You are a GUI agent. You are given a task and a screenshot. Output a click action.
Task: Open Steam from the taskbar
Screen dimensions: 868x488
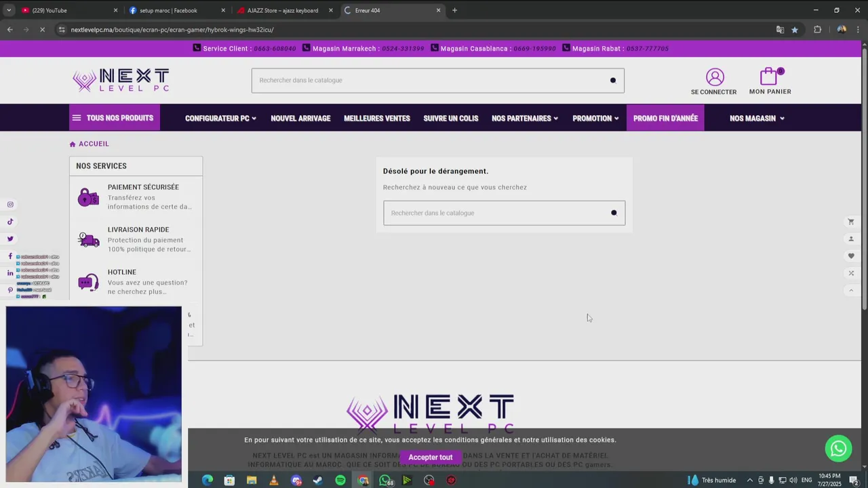coord(318,481)
